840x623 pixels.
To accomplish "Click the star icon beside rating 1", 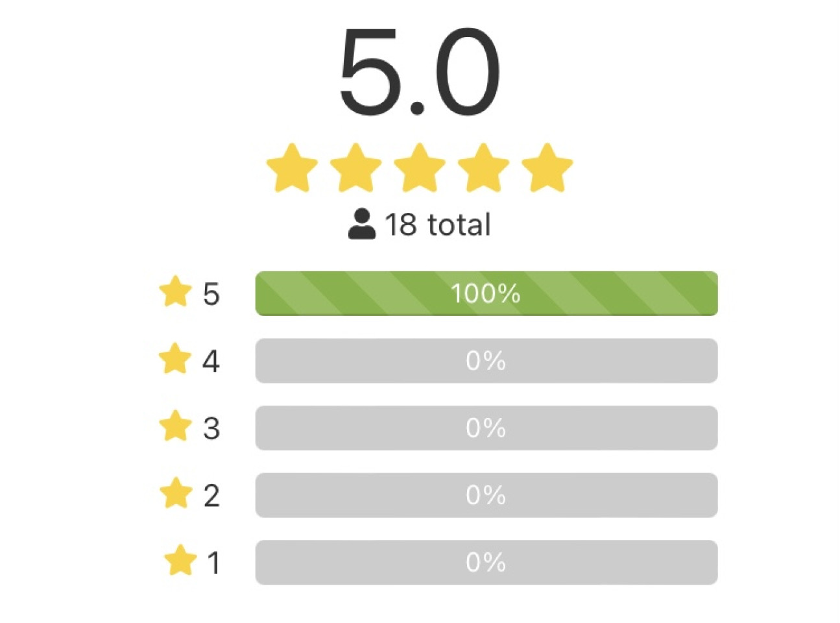I will (180, 561).
